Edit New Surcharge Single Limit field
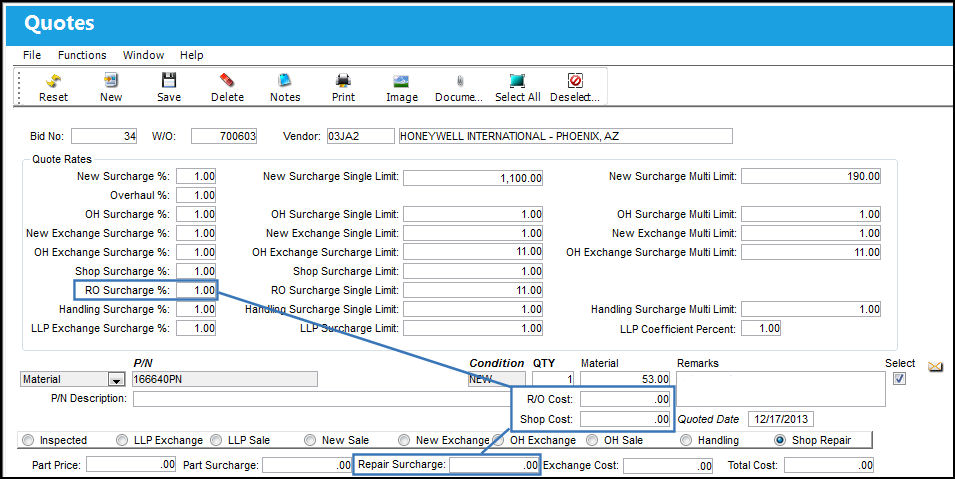This screenshot has height=479, width=955. [x=473, y=177]
